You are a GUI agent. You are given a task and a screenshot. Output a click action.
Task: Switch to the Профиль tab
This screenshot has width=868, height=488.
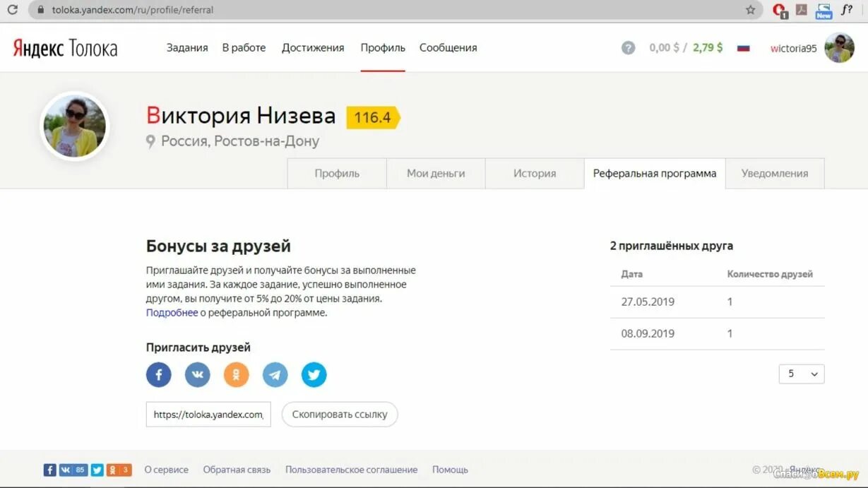pos(337,173)
